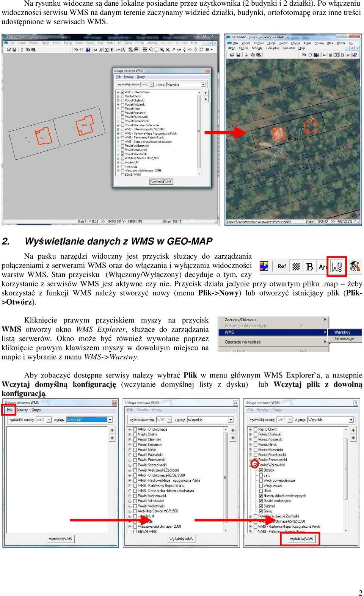This screenshot has width=364, height=596.
Task: Click the hammer tools icon in the enlarged toolbar strip
Action: (x=355, y=266)
